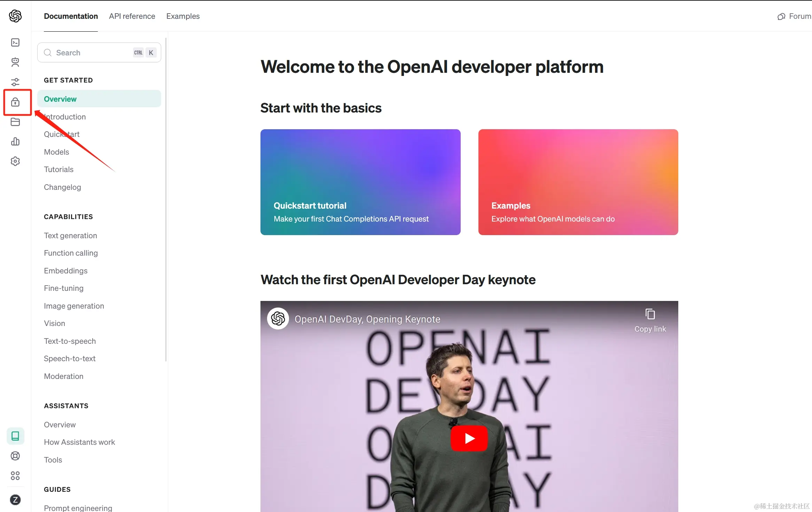The height and width of the screenshot is (512, 812).
Task: Open the Usage bar chart icon
Action: point(15,141)
